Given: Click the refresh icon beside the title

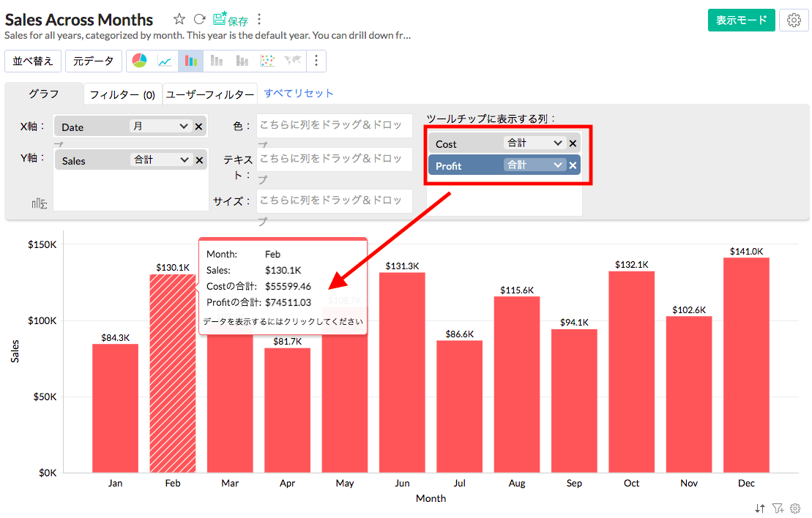Looking at the screenshot, I should pos(199,20).
